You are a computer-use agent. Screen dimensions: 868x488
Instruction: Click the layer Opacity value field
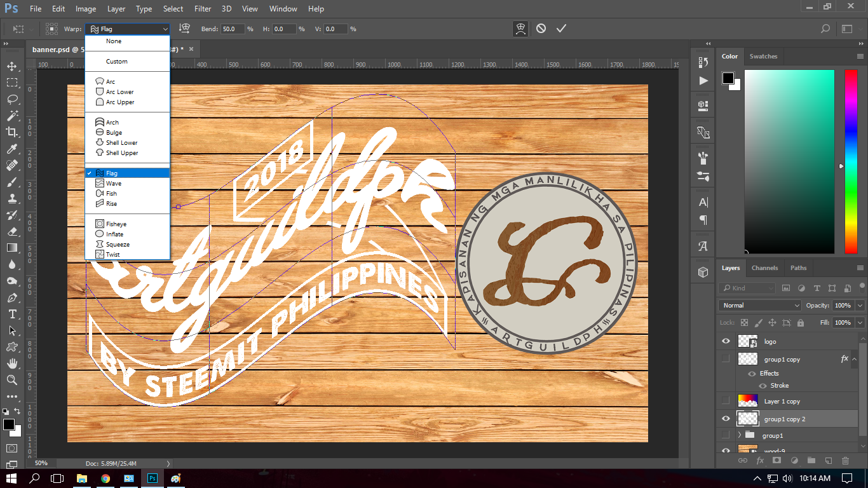pyautogui.click(x=843, y=306)
